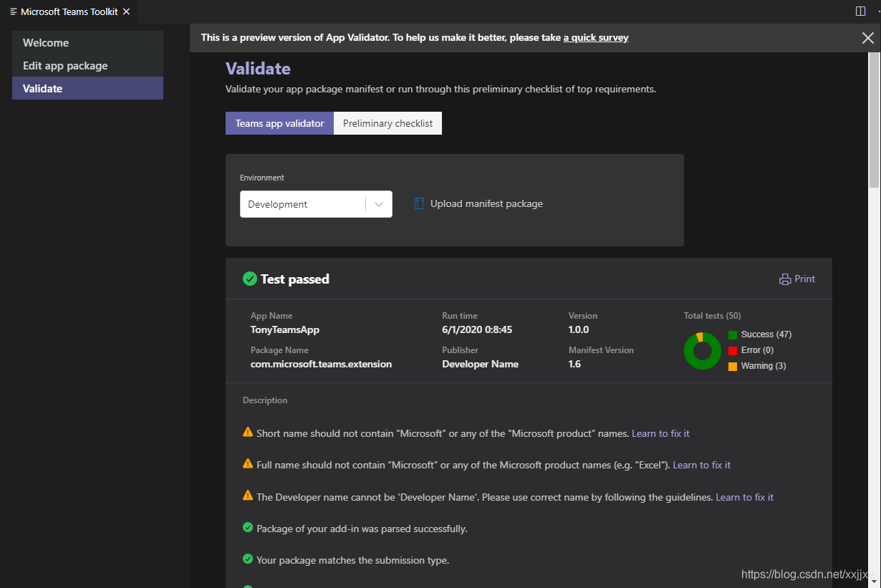
Task: Open Learn to fix it for Full name
Action: pyautogui.click(x=702, y=465)
